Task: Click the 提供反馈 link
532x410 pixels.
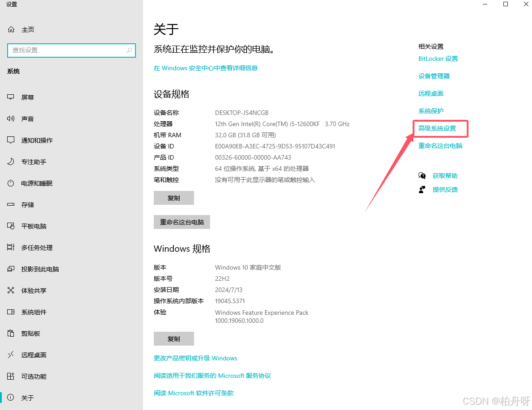Action: (445, 190)
